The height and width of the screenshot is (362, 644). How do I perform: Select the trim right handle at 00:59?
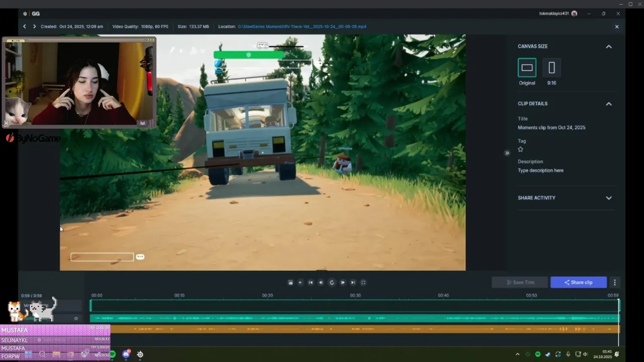coord(619,305)
